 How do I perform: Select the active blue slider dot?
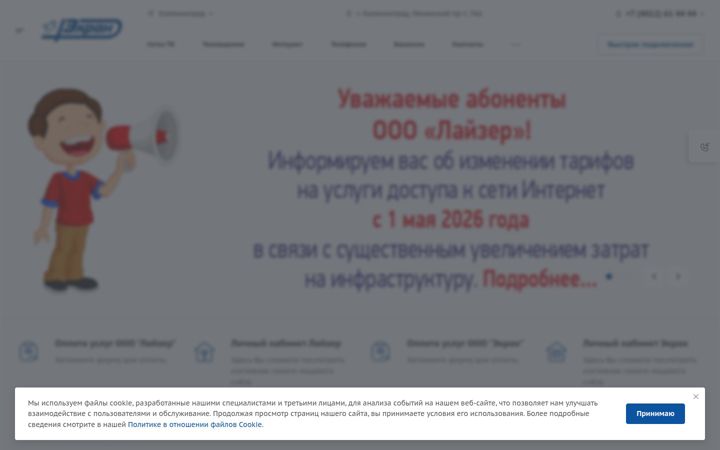click(609, 276)
